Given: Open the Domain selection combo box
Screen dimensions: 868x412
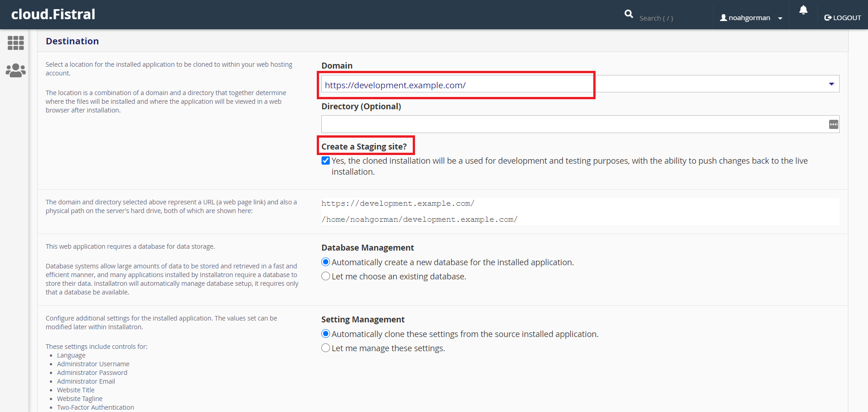Looking at the screenshot, I should tap(457, 85).
